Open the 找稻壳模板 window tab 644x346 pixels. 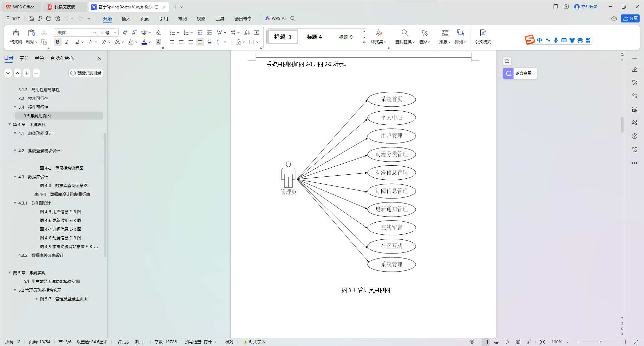(x=65, y=7)
